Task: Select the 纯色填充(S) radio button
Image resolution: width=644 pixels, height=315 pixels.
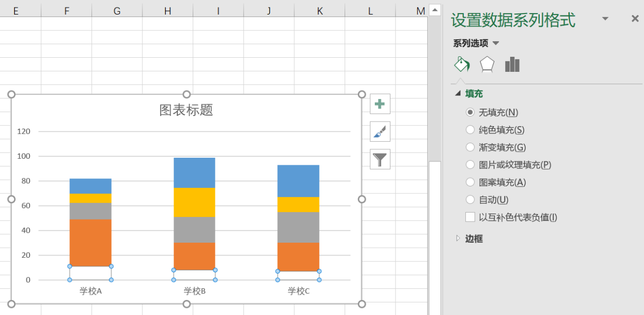Action: coord(470,130)
